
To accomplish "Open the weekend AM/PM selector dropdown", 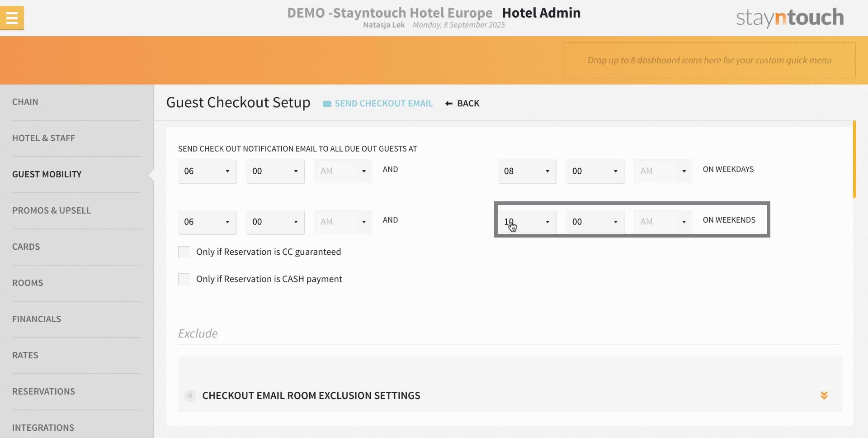I will (662, 222).
